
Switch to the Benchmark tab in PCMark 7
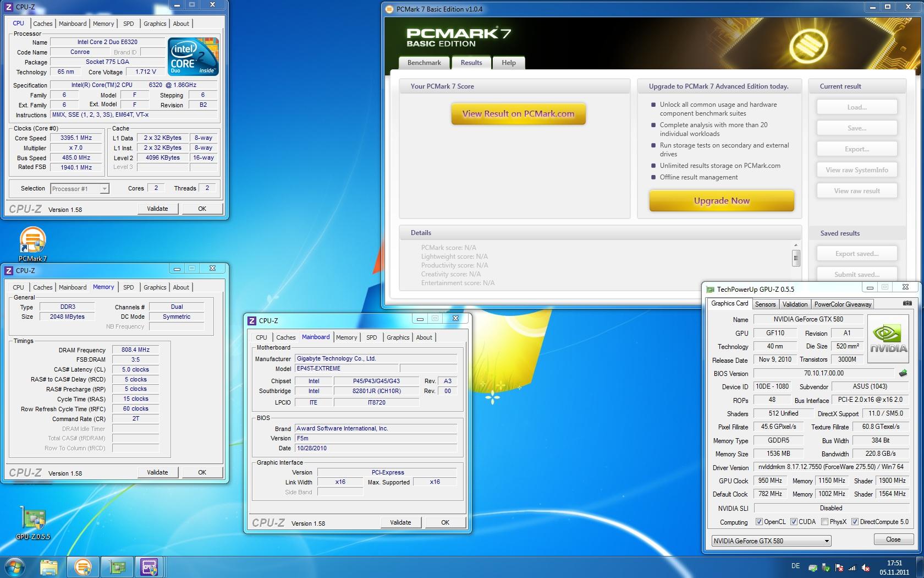pyautogui.click(x=424, y=63)
